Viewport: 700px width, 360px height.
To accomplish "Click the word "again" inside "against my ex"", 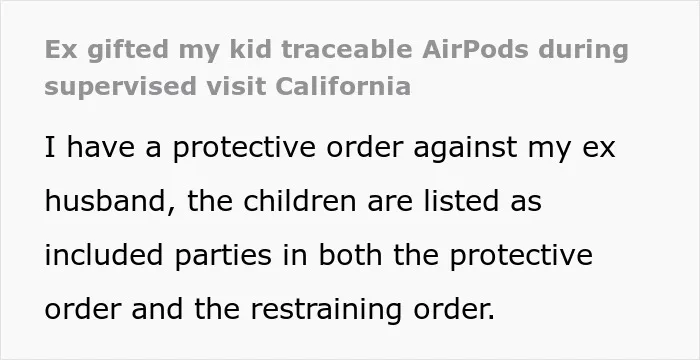I will coord(451,148).
